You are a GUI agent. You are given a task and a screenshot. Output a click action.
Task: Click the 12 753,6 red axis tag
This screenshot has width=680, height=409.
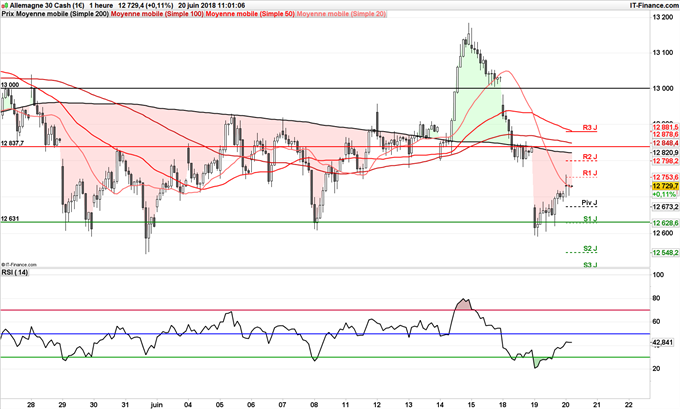coord(666,177)
